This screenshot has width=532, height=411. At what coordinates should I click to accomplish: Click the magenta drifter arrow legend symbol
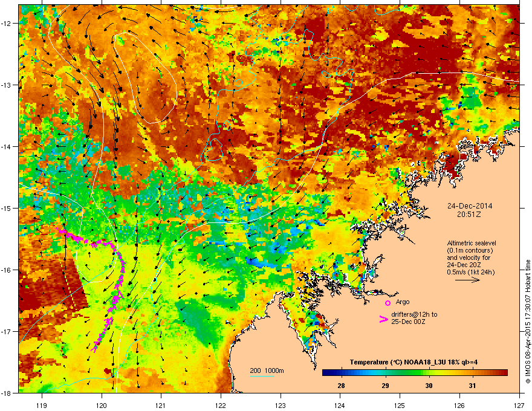click(383, 319)
